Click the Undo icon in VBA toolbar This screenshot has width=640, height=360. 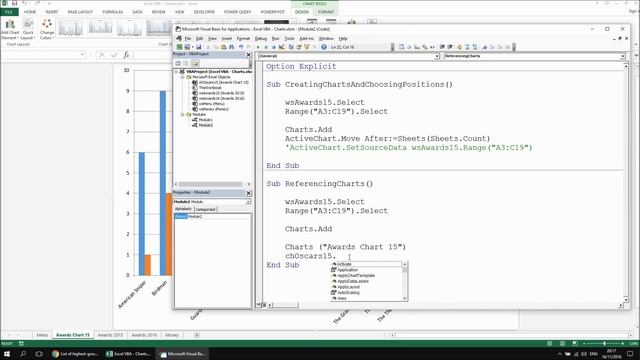click(241, 47)
